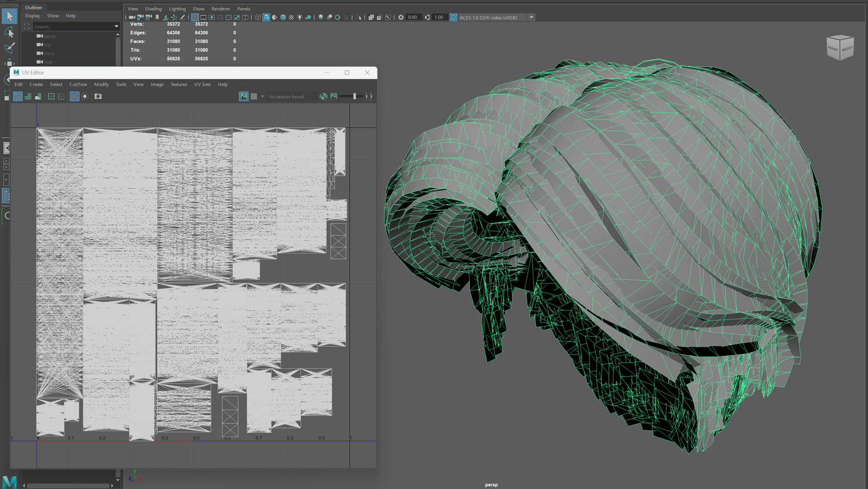Activate the Lasso Select tool
868x489 pixels.
9,32
